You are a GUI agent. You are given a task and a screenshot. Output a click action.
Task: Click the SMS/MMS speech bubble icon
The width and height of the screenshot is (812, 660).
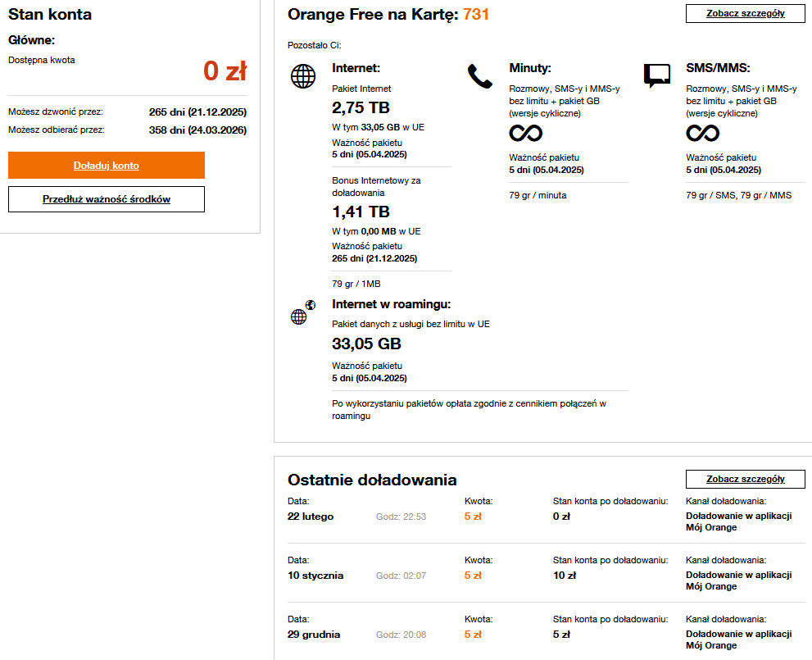click(x=657, y=75)
